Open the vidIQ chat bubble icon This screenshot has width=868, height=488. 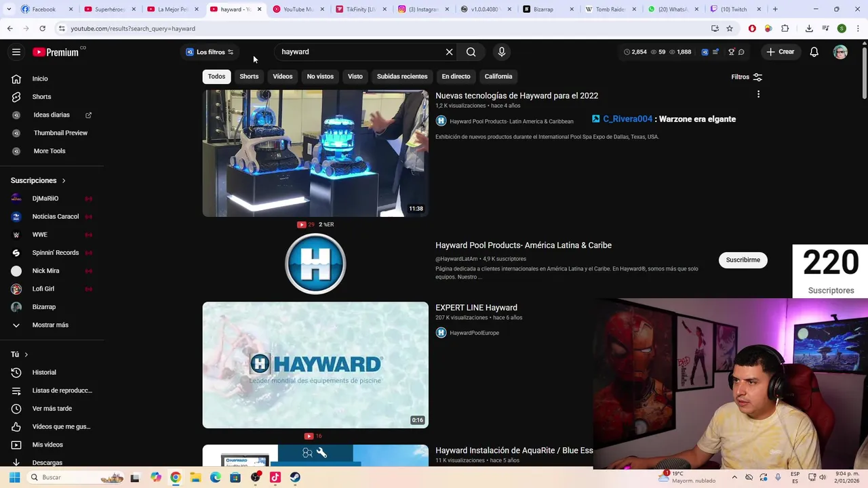741,52
